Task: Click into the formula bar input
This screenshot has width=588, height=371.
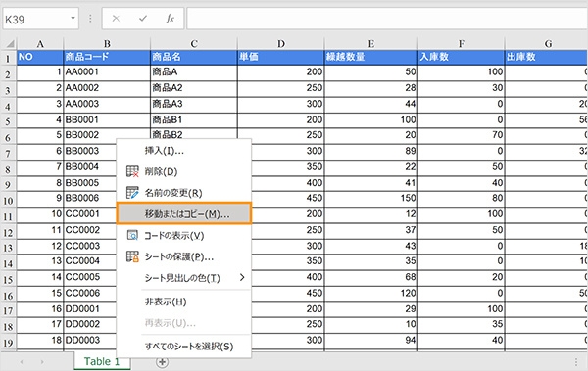Action: (387, 19)
